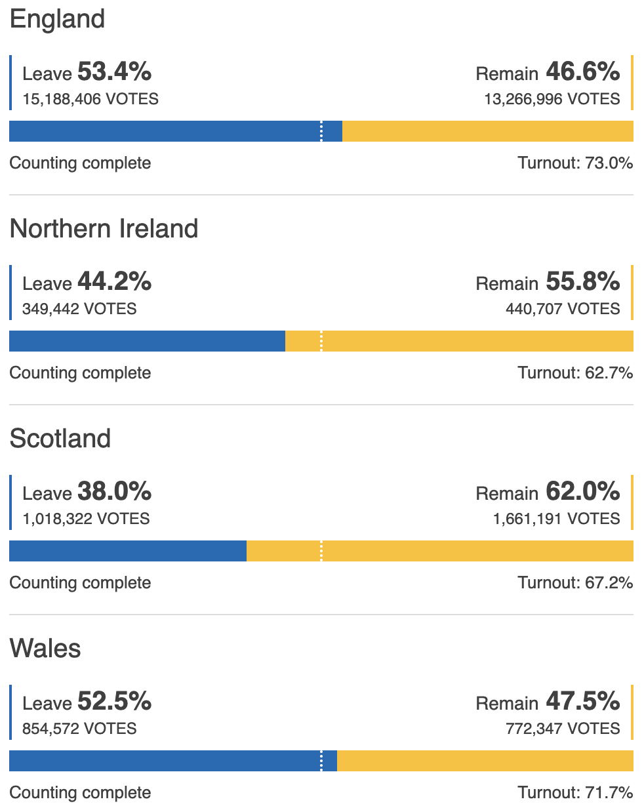
Task: Click the dotted 50% marker on Scotland's bar
Action: [321, 551]
